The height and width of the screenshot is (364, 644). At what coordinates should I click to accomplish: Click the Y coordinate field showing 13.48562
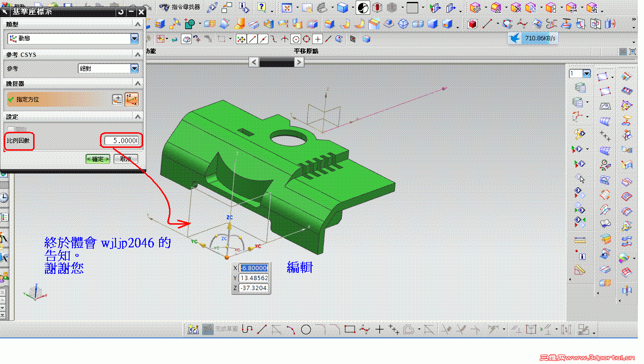254,278
